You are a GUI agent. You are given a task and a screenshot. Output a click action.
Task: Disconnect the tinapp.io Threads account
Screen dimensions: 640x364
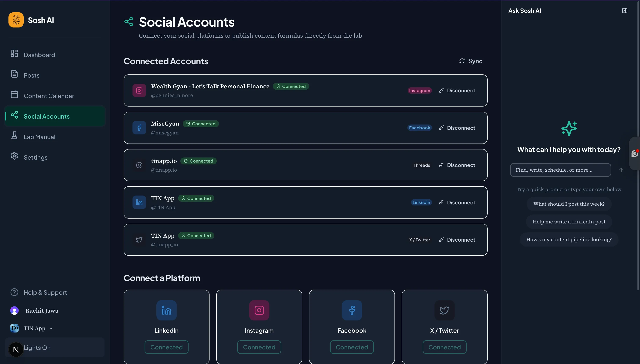(x=457, y=165)
